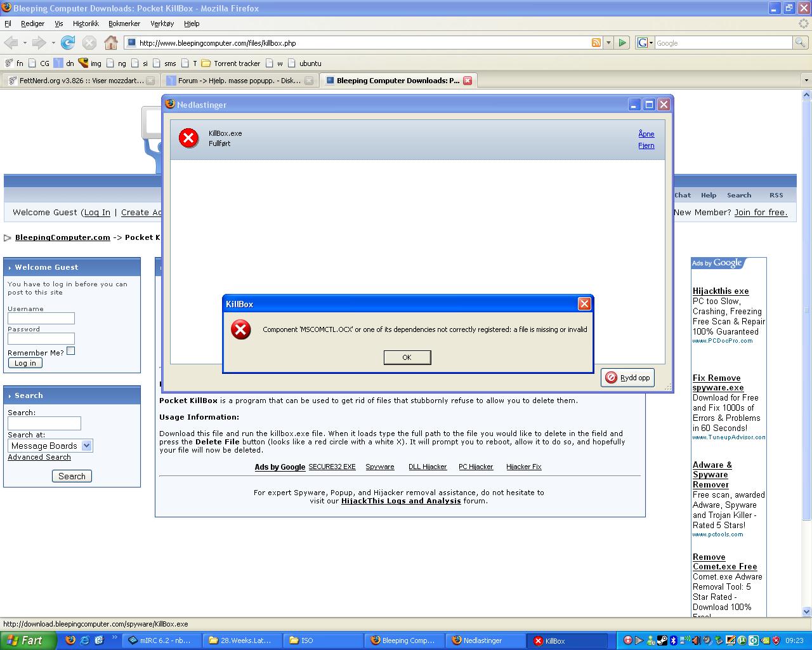812x650 pixels.
Task: Open the Torrent tracker bookmark folder
Action: (x=231, y=63)
